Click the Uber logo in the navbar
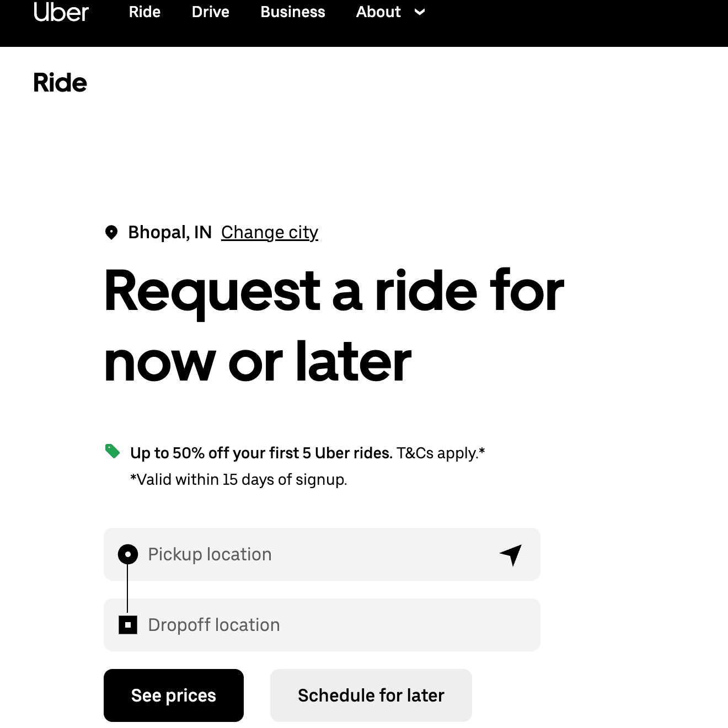Image resolution: width=728 pixels, height=728 pixels. pyautogui.click(x=61, y=12)
